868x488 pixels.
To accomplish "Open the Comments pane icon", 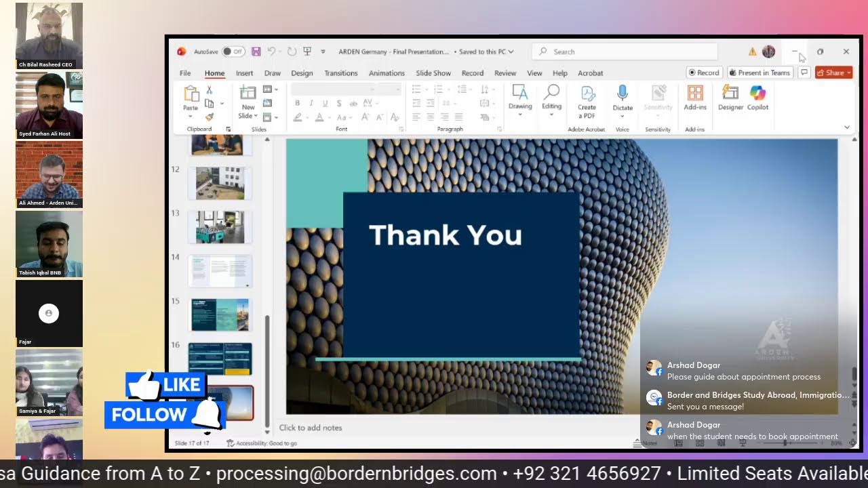I will coord(804,73).
